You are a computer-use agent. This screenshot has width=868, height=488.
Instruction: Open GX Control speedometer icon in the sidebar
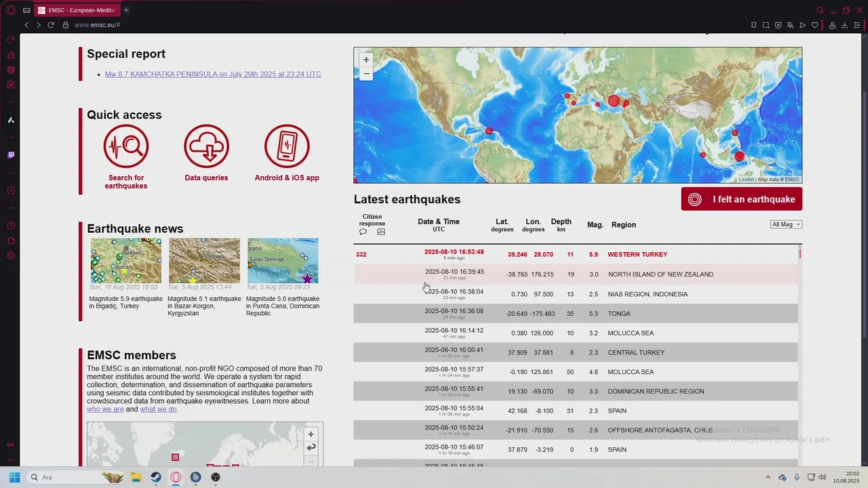[x=11, y=40]
